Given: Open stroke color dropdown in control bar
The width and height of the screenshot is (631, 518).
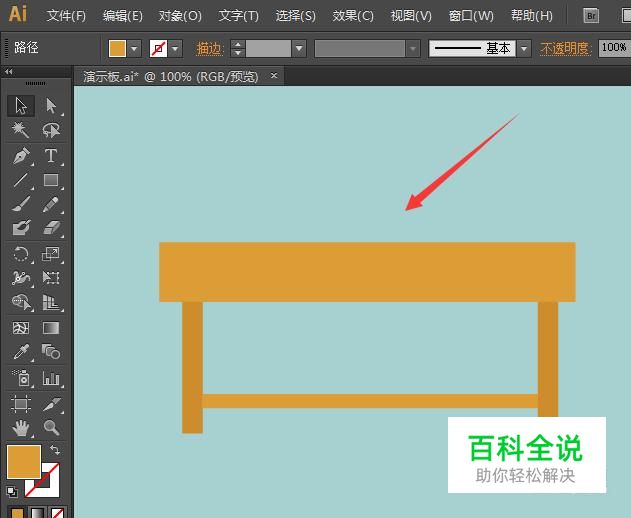Looking at the screenshot, I should [x=175, y=49].
